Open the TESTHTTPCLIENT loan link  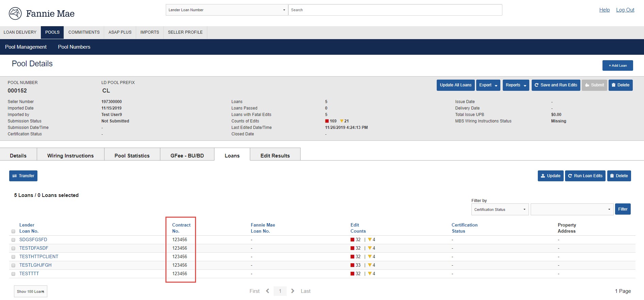tap(39, 257)
